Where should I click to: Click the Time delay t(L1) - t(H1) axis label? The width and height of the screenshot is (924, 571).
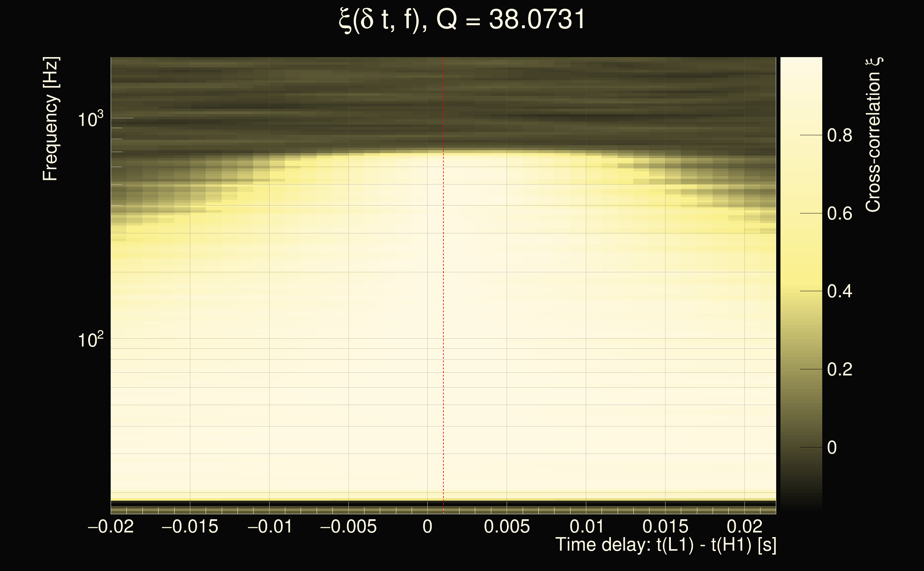pos(666,545)
